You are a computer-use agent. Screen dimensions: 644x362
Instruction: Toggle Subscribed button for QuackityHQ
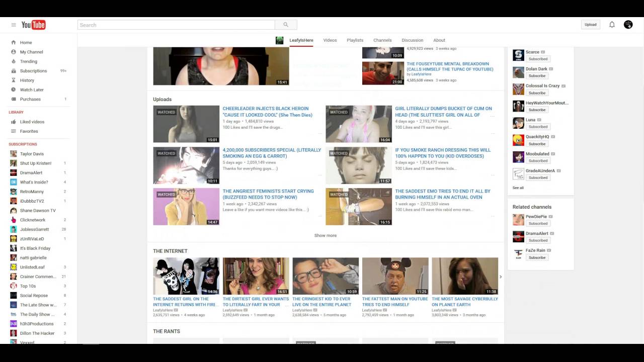click(538, 144)
